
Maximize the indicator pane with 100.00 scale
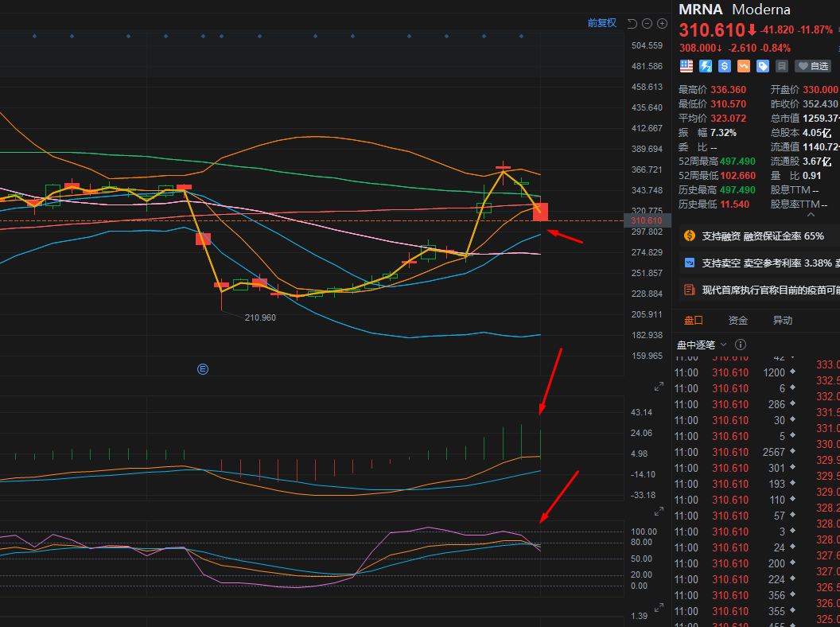click(659, 512)
